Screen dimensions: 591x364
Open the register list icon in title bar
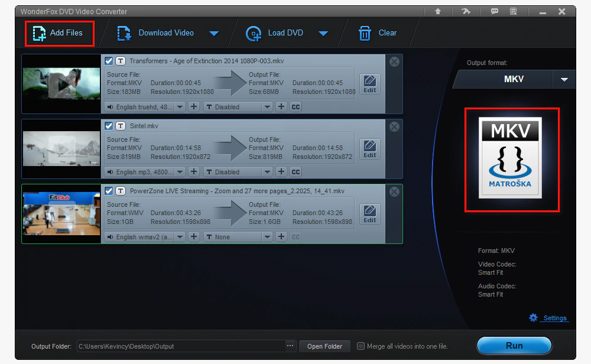click(514, 11)
